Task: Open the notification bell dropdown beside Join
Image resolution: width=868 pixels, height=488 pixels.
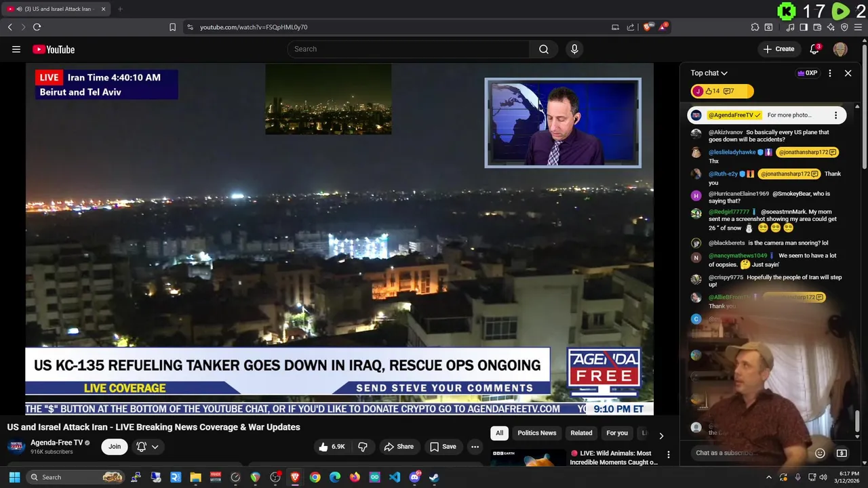Action: pyautogui.click(x=147, y=447)
